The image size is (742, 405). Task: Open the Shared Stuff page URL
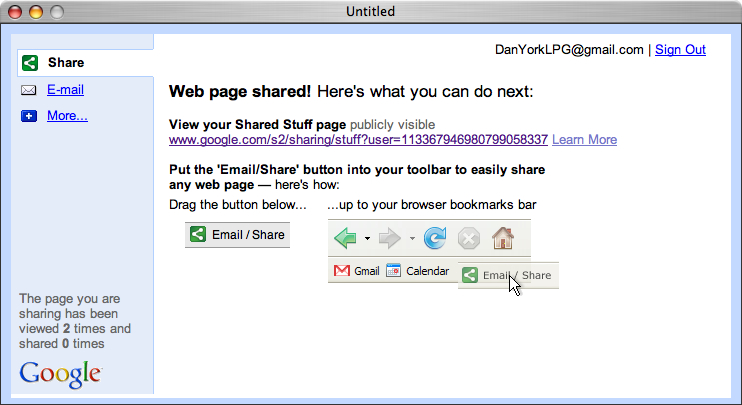coord(358,140)
